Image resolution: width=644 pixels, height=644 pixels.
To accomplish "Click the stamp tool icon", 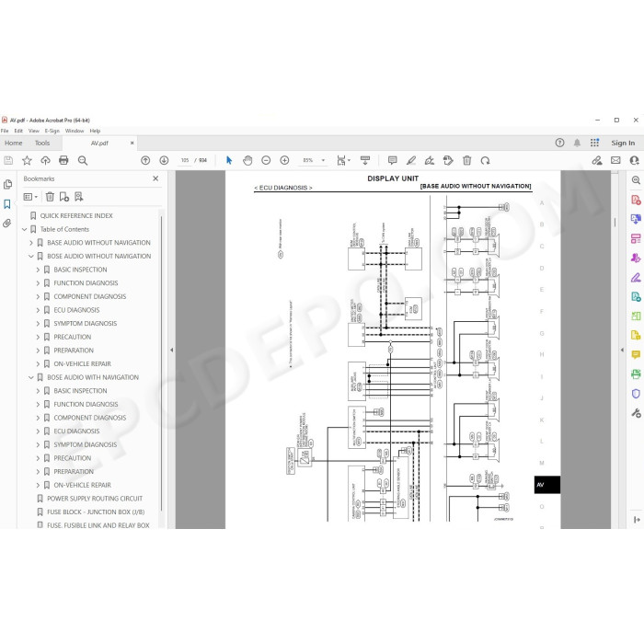I will pos(448,161).
